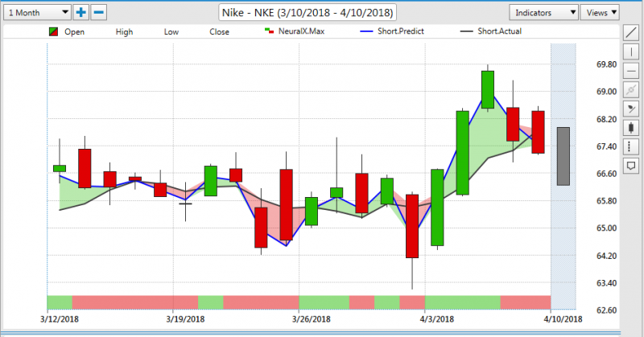Click the line-with-circle marker tool

631,89
